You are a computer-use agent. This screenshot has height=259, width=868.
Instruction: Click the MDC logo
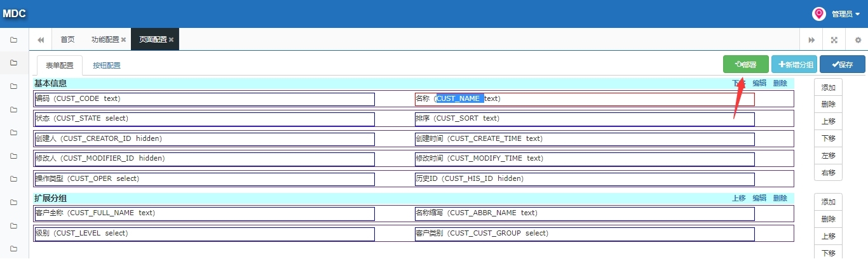[13, 13]
